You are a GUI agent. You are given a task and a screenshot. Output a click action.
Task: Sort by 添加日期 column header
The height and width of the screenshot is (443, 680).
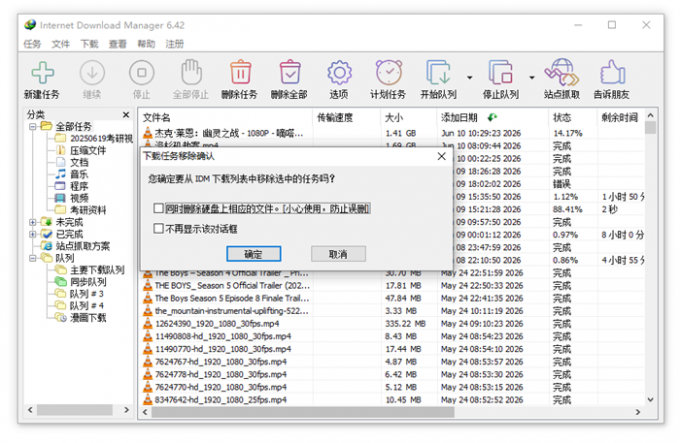pyautogui.click(x=493, y=117)
